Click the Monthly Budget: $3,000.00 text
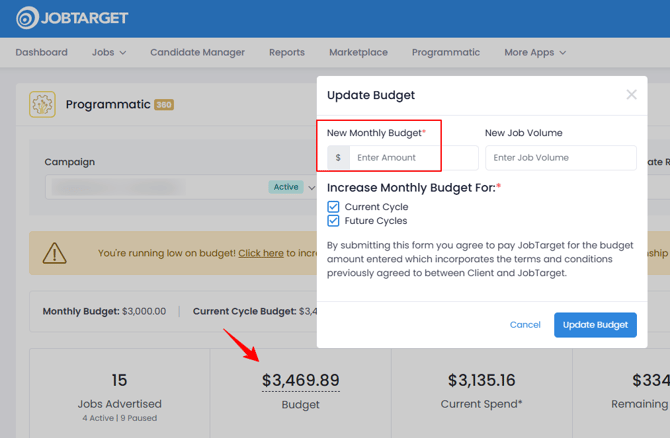Image resolution: width=670 pixels, height=438 pixels. coord(104,312)
